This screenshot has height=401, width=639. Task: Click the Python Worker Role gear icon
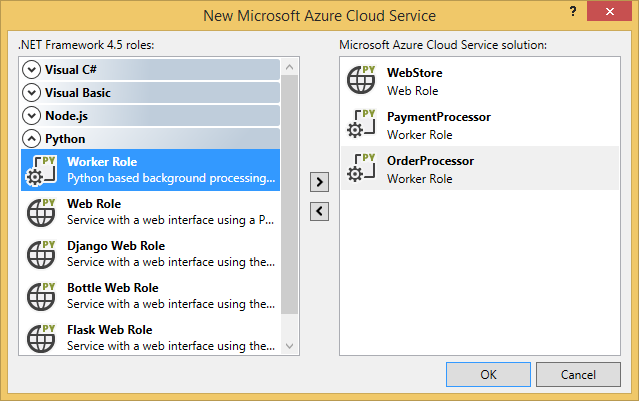pos(40,170)
